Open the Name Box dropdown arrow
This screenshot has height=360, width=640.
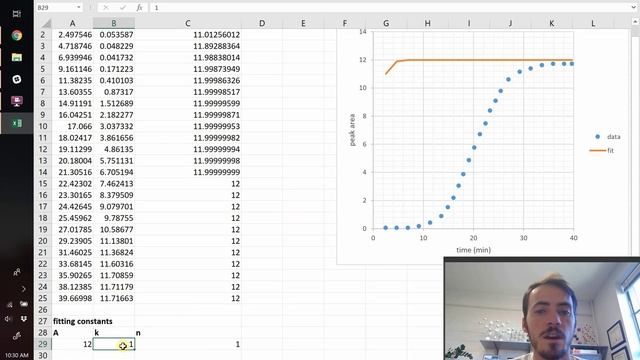(78, 7)
